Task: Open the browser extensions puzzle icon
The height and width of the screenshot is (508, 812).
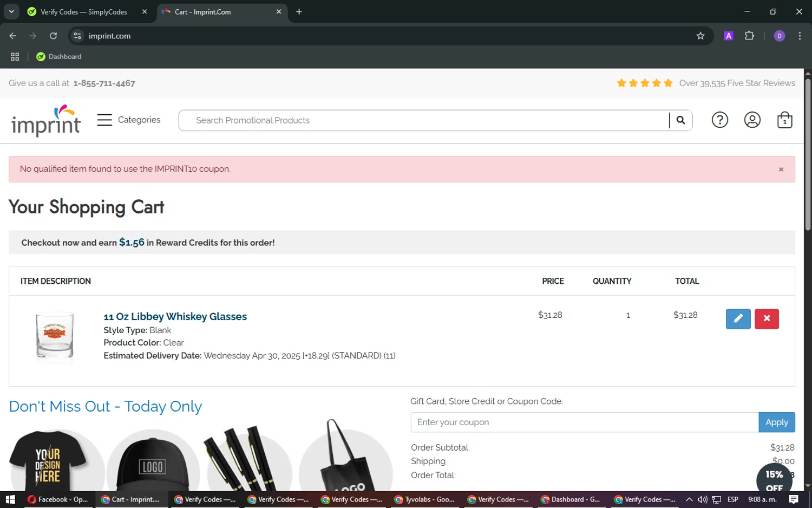Action: [x=749, y=36]
